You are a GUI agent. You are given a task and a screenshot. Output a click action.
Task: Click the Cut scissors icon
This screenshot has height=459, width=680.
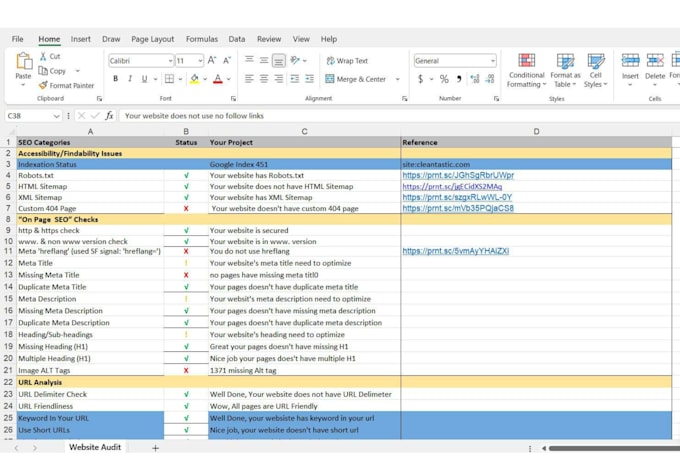(x=43, y=56)
